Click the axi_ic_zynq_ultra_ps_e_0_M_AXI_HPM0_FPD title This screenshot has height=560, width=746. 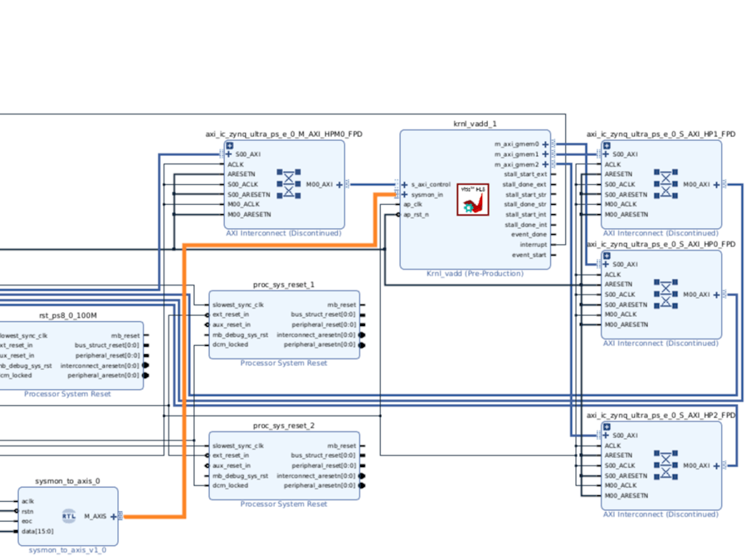[x=284, y=134]
